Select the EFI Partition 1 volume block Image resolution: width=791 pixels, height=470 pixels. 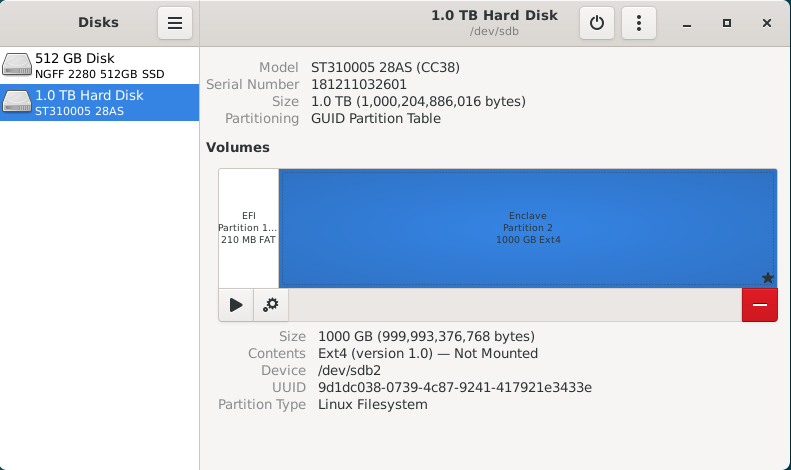point(248,228)
